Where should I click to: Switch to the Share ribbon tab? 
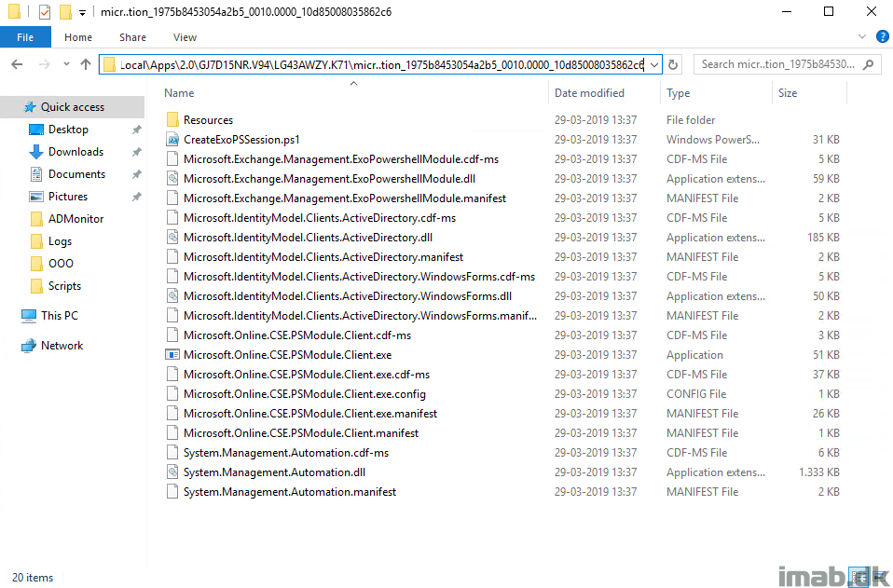tap(132, 37)
